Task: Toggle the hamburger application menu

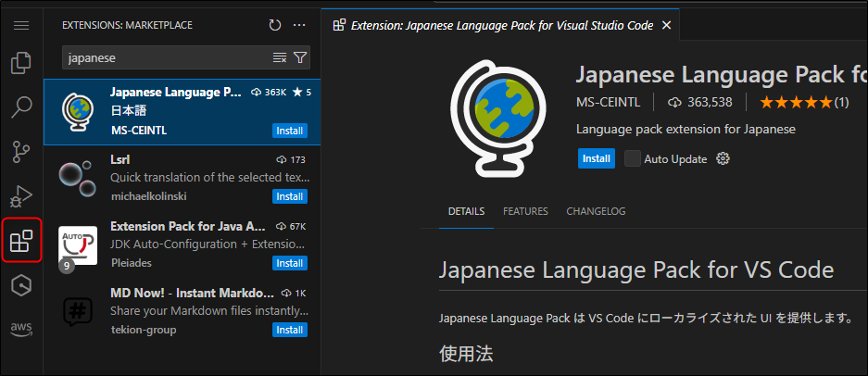Action: pyautogui.click(x=20, y=25)
